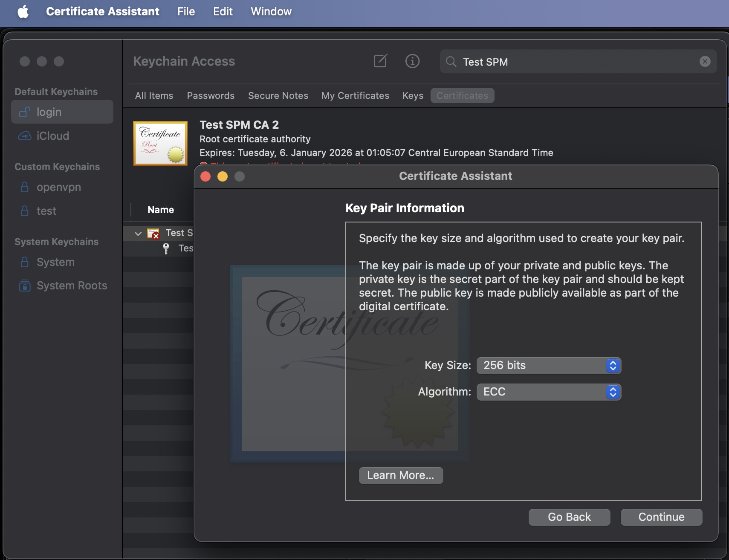Open the Key Size dropdown

click(549, 366)
